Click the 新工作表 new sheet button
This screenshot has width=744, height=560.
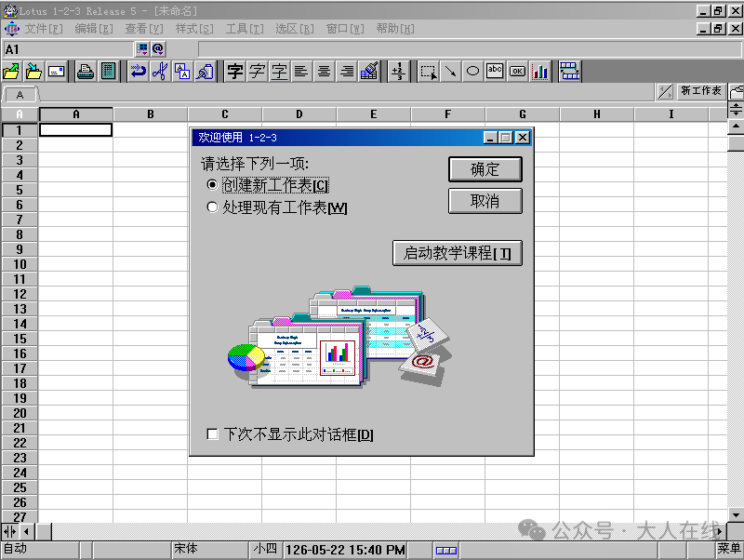coord(700,90)
